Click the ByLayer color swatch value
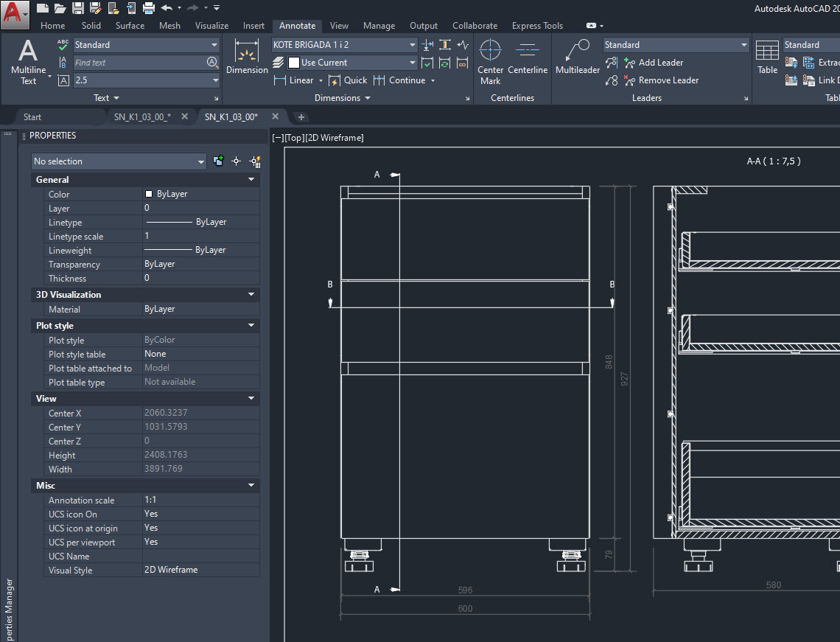Screen dimensions: 840x642 [x=148, y=194]
